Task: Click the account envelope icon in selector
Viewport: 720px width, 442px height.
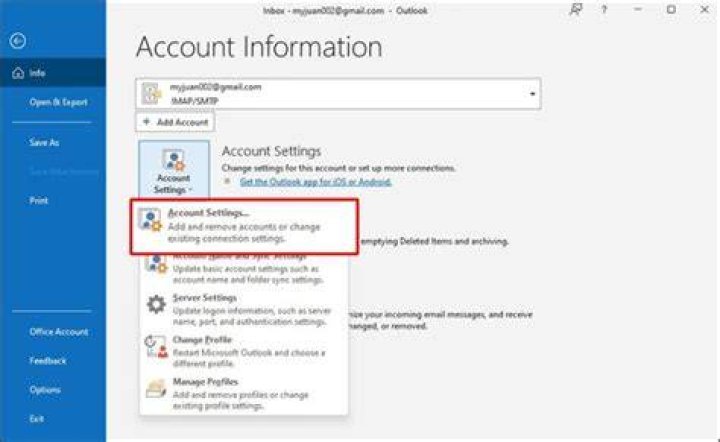Action: [x=151, y=94]
